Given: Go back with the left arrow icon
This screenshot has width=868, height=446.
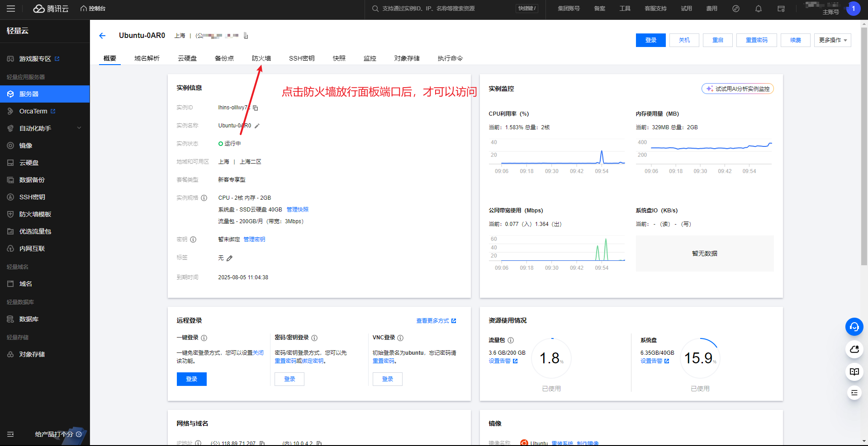Looking at the screenshot, I should 102,36.
